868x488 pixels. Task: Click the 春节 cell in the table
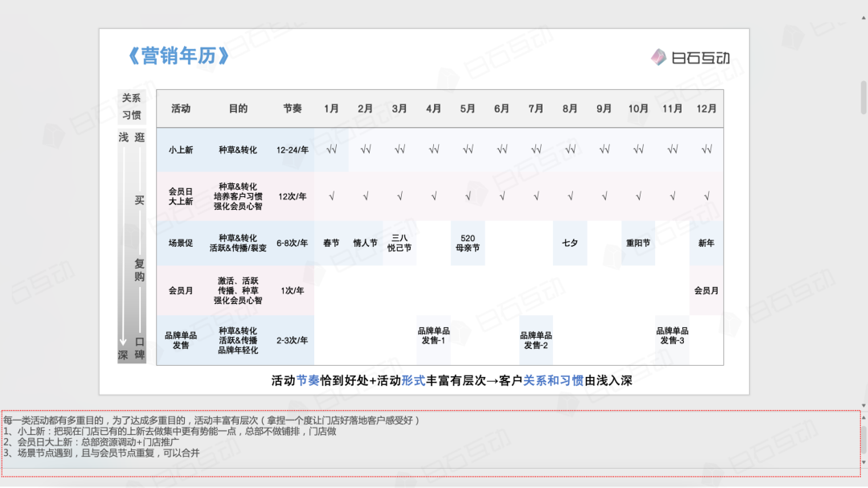331,243
